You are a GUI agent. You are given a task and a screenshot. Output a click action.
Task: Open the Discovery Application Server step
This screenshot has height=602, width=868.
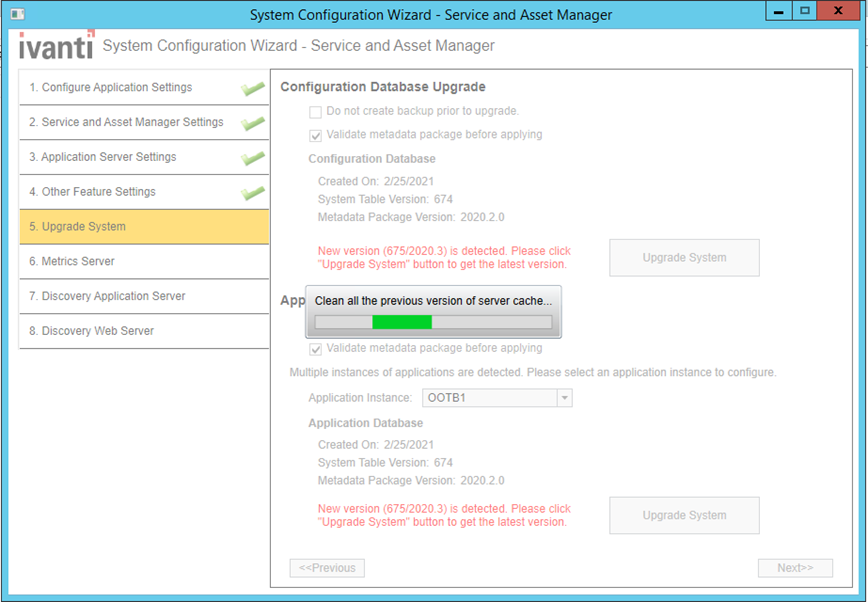pyautogui.click(x=144, y=296)
